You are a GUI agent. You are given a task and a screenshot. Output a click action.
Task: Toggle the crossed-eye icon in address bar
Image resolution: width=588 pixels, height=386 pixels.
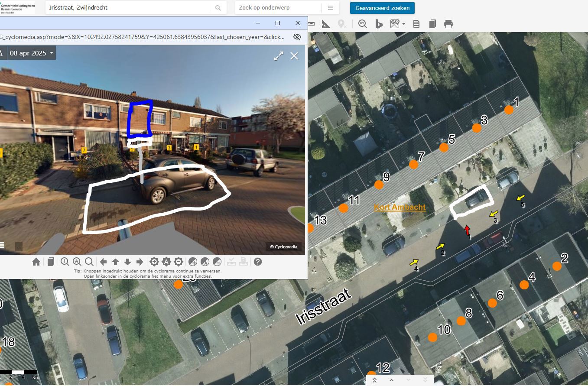tap(297, 37)
